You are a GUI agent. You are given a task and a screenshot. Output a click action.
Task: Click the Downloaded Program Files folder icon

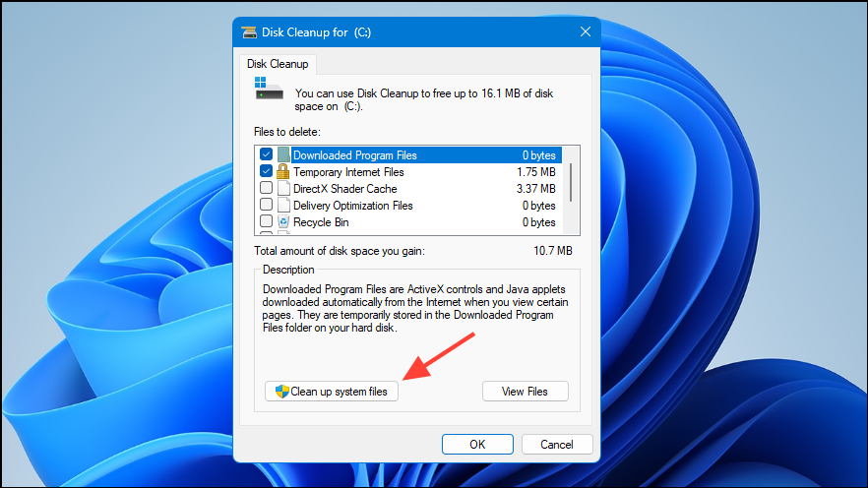pyautogui.click(x=283, y=154)
